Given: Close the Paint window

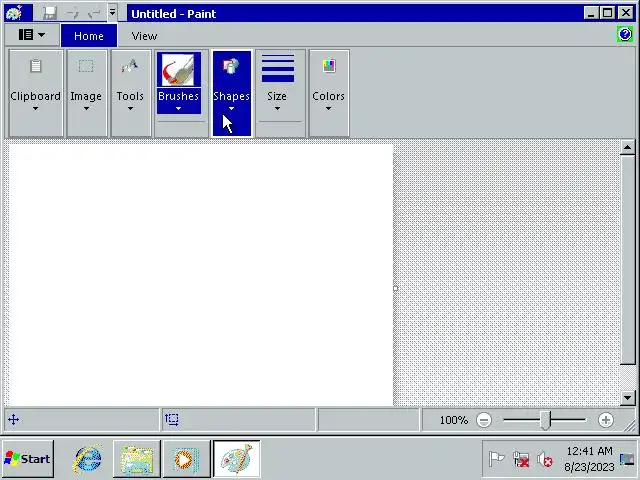Looking at the screenshot, I should click(x=626, y=13).
